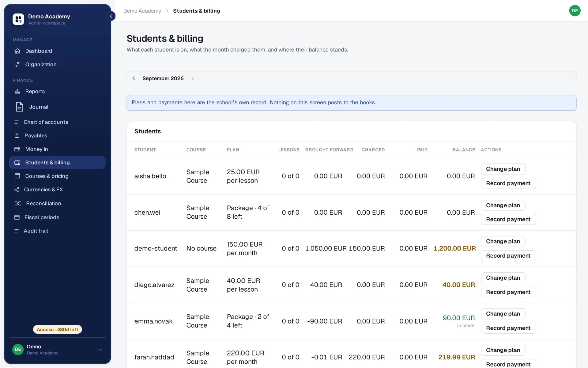Click the Organization sliders icon

17,64
